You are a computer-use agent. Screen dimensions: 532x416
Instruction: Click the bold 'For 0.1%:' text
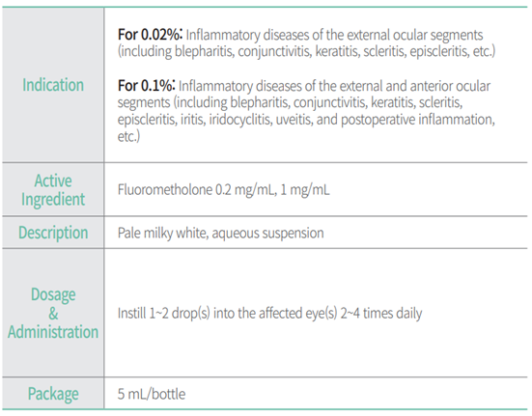click(x=146, y=86)
